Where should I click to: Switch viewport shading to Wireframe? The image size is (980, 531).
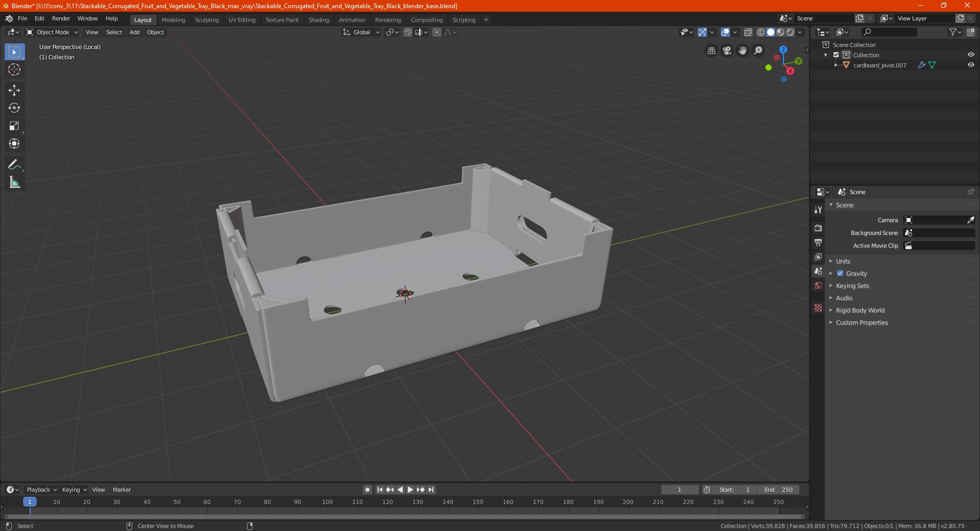pyautogui.click(x=761, y=32)
